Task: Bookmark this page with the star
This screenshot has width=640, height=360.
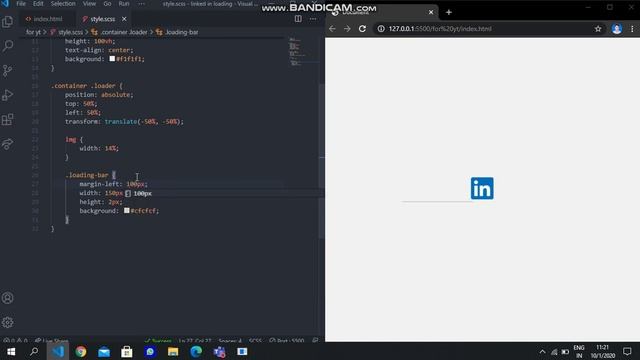Action: pyautogui.click(x=598, y=29)
